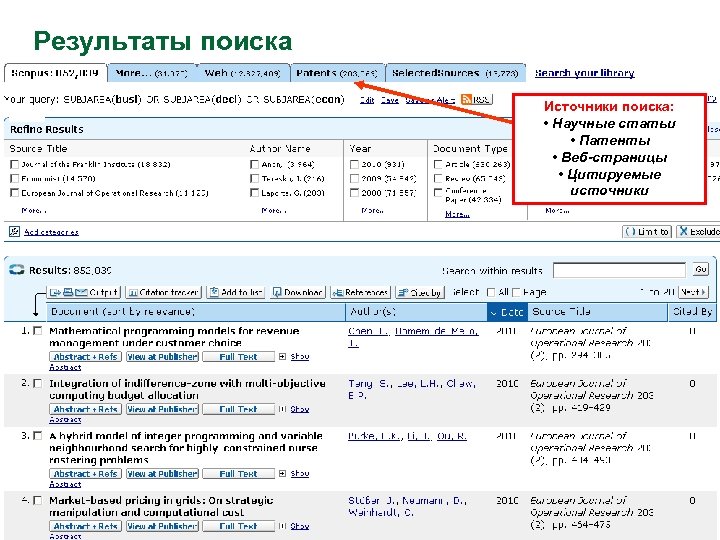Switch to the More... tab
Screen dimensions: 720x540
[x=152, y=73]
